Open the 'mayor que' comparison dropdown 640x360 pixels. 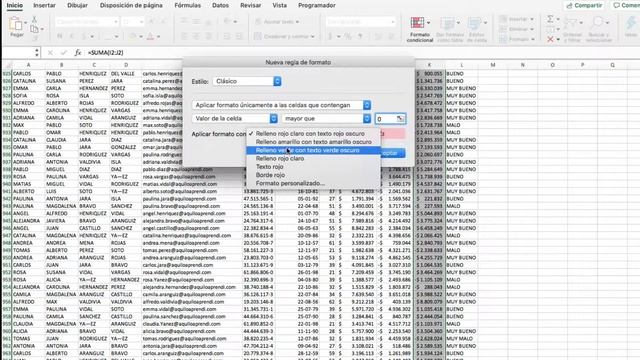(x=326, y=118)
